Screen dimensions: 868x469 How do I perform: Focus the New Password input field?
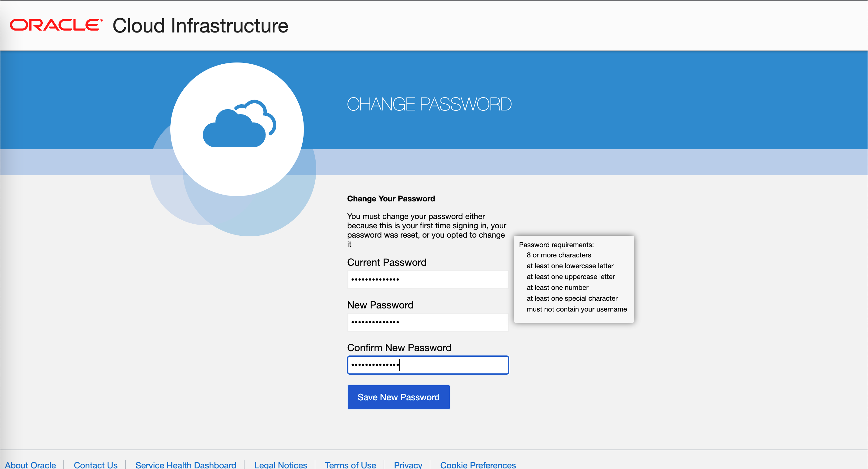428,322
